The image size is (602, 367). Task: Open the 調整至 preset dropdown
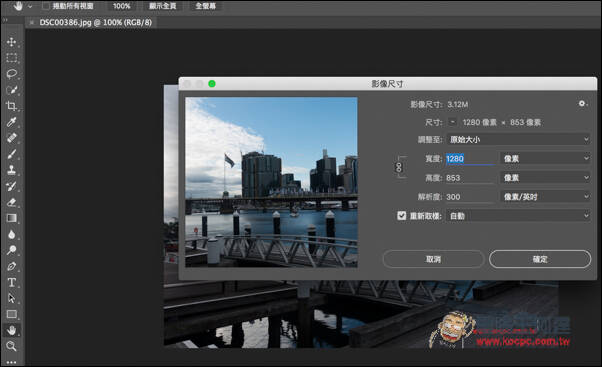click(518, 139)
